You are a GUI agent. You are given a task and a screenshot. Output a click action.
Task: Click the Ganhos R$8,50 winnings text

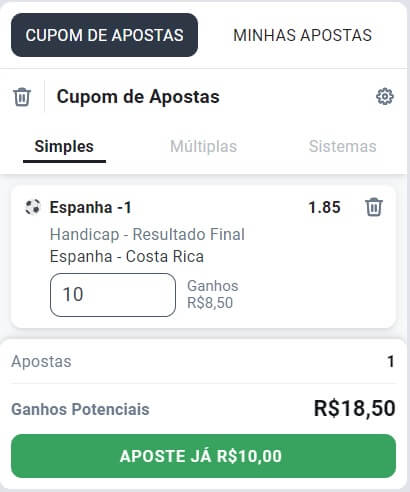[x=213, y=294]
